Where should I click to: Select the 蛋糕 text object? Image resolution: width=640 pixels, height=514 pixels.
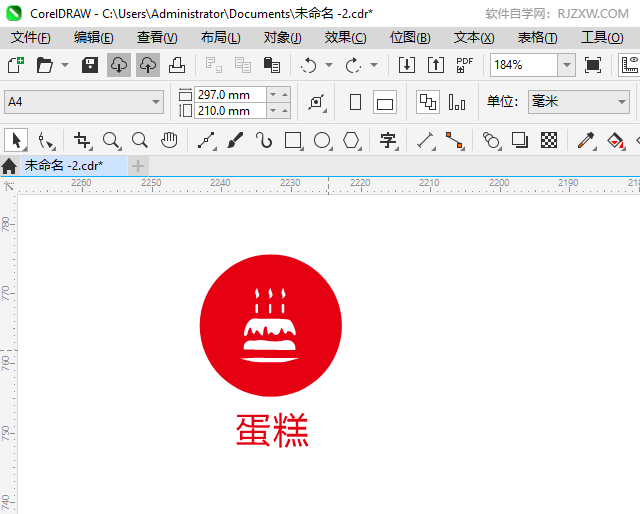coord(272,430)
